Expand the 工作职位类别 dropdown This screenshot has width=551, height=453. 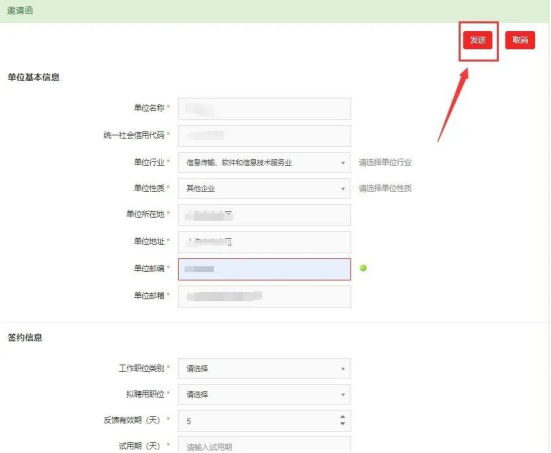click(264, 368)
